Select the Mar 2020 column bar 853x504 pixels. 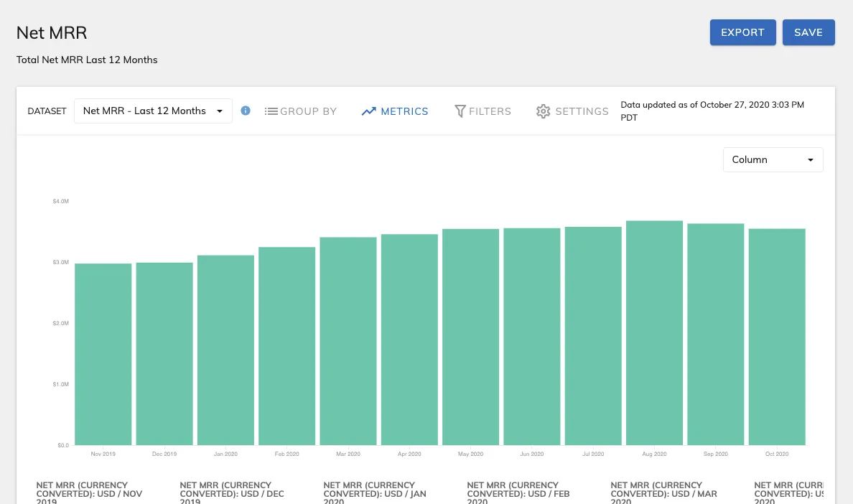coord(348,342)
